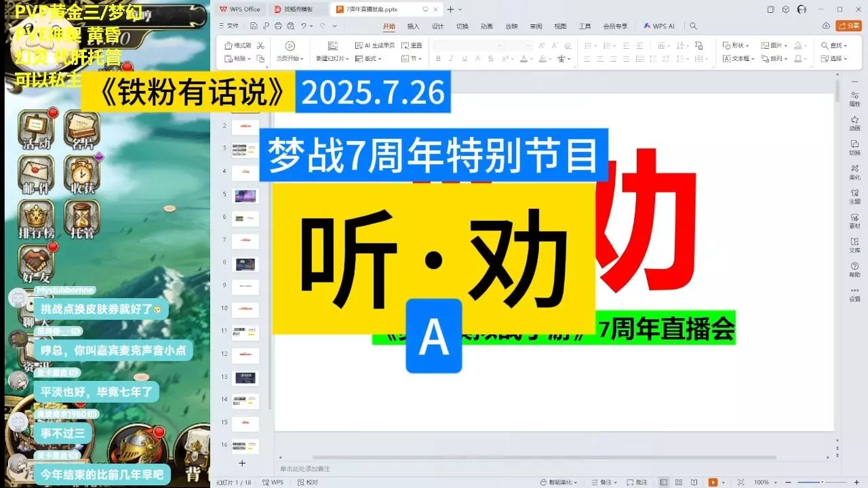868x488 pixels.
Task: Open the 文库 library panel in right sidebar
Action: tap(854, 245)
